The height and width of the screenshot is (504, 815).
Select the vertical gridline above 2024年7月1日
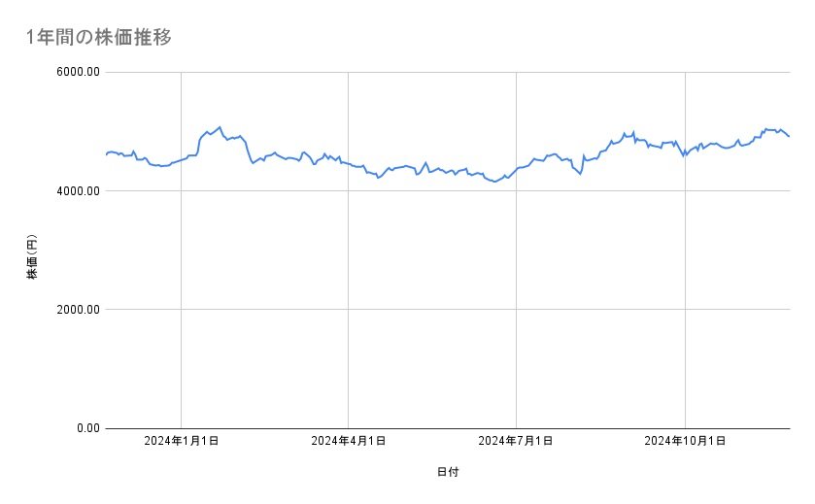(x=516, y=291)
